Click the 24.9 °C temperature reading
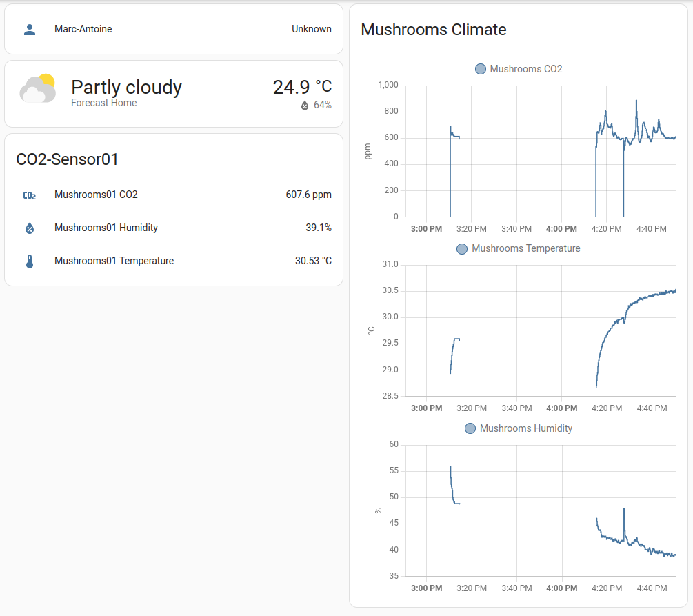693x616 pixels. tap(302, 87)
